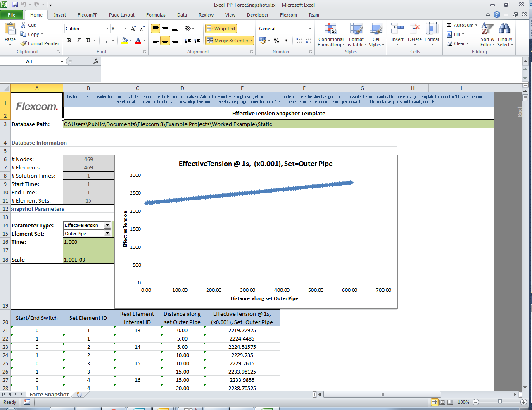
Task: Open Cell Styles gallery
Action: tap(376, 35)
